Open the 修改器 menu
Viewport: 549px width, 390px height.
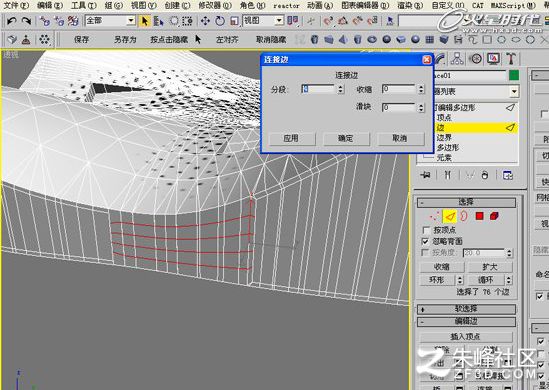(215, 6)
